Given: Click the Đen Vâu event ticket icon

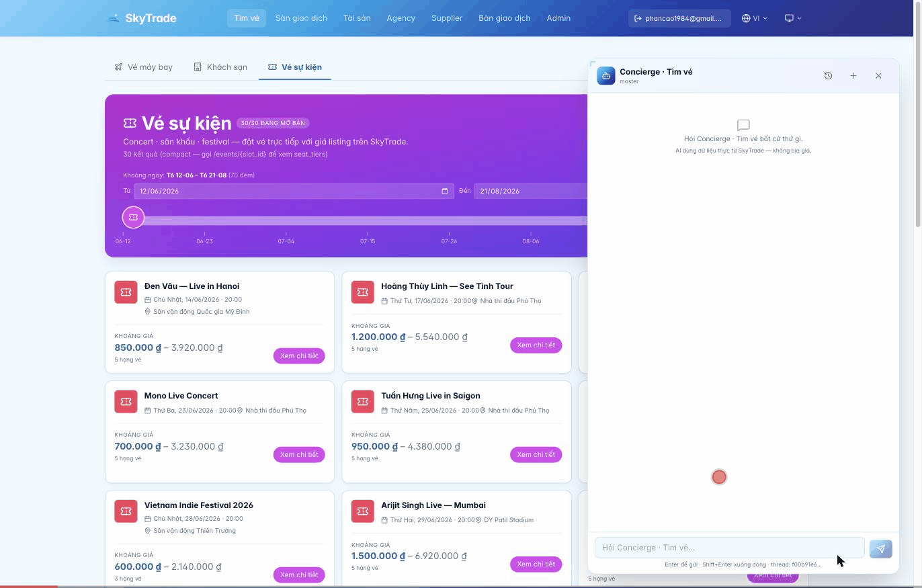Looking at the screenshot, I should [126, 292].
